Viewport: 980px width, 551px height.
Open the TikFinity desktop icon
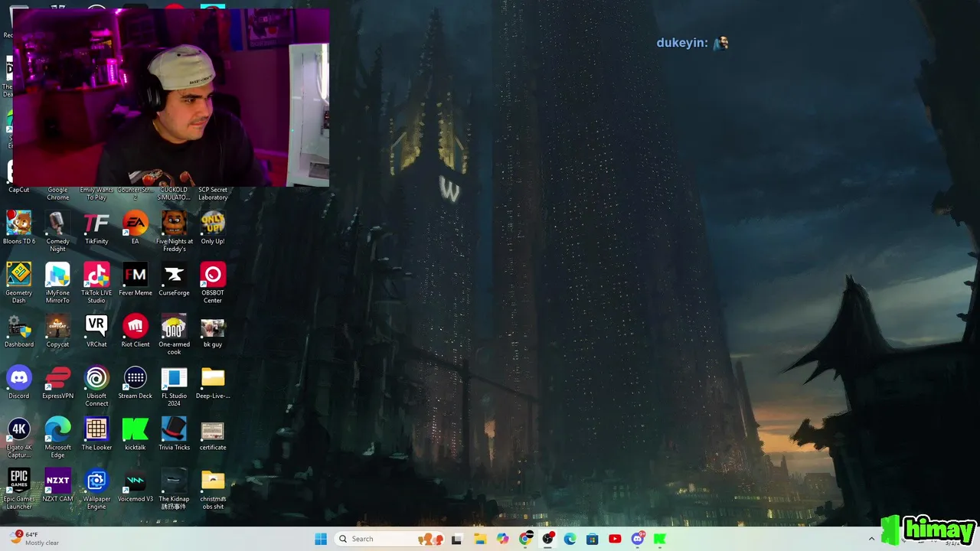(96, 228)
